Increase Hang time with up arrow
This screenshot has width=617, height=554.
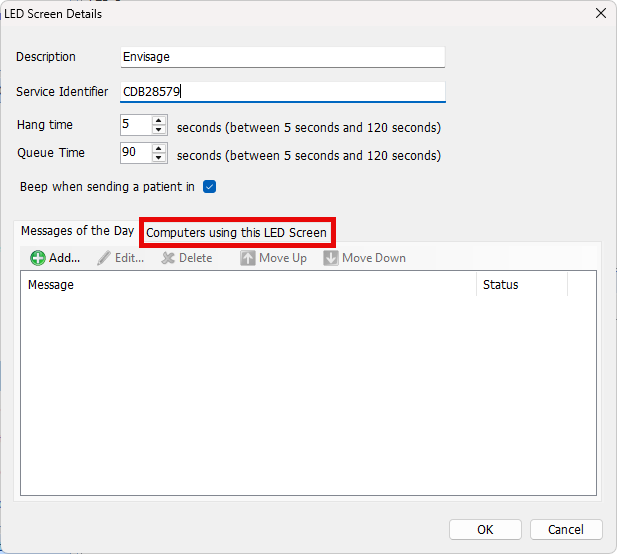point(159,121)
